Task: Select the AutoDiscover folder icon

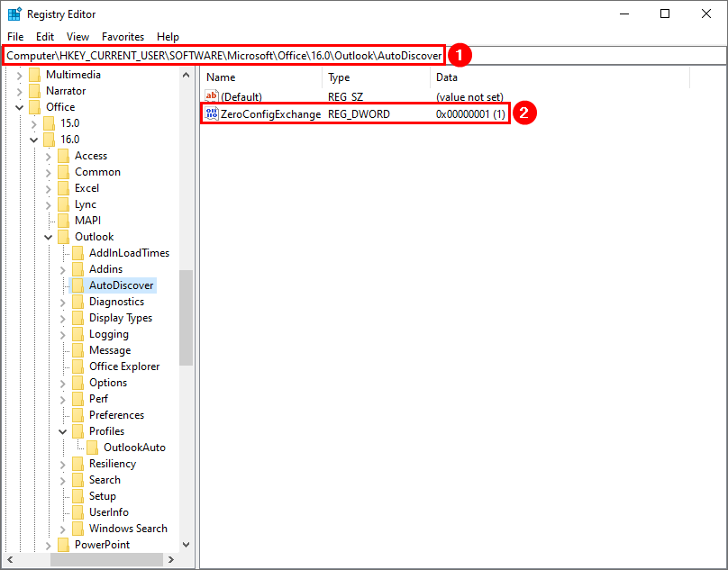Action: click(78, 285)
